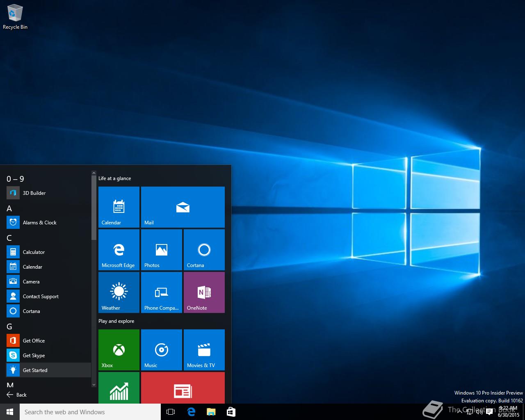Open Alarms & Clock app
This screenshot has height=420, width=525.
[48, 222]
